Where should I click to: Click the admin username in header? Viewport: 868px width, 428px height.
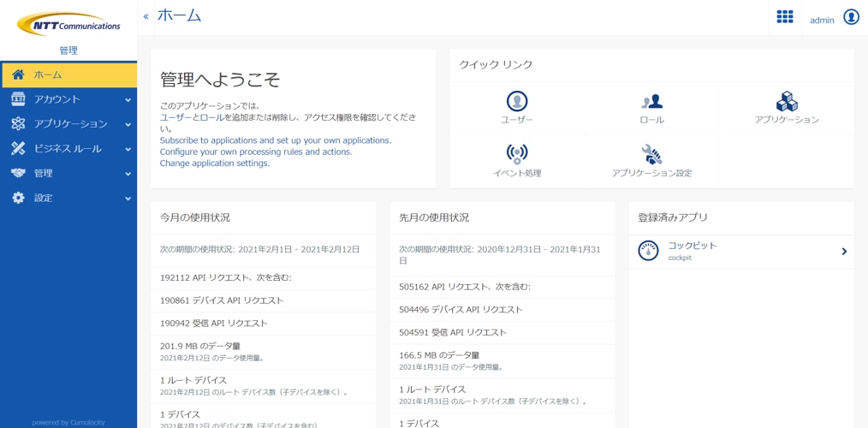822,20
